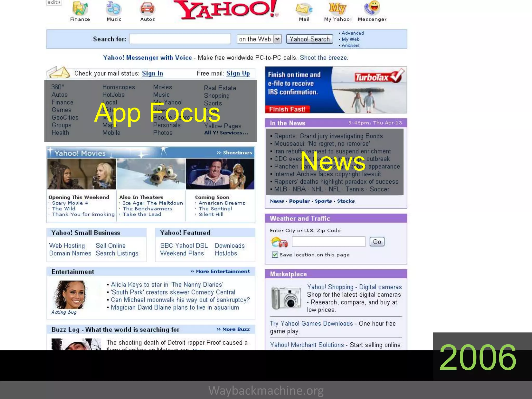
Task: Open the Mail envelope icon
Action: [x=304, y=9]
